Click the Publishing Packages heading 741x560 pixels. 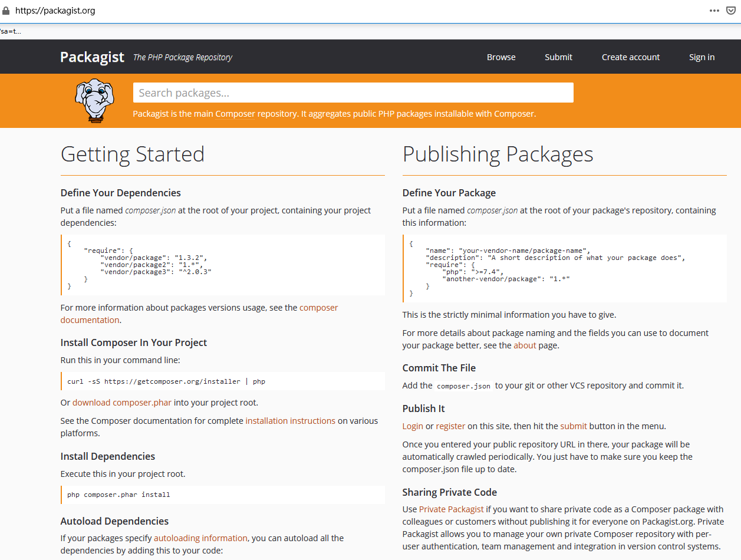[x=498, y=154]
